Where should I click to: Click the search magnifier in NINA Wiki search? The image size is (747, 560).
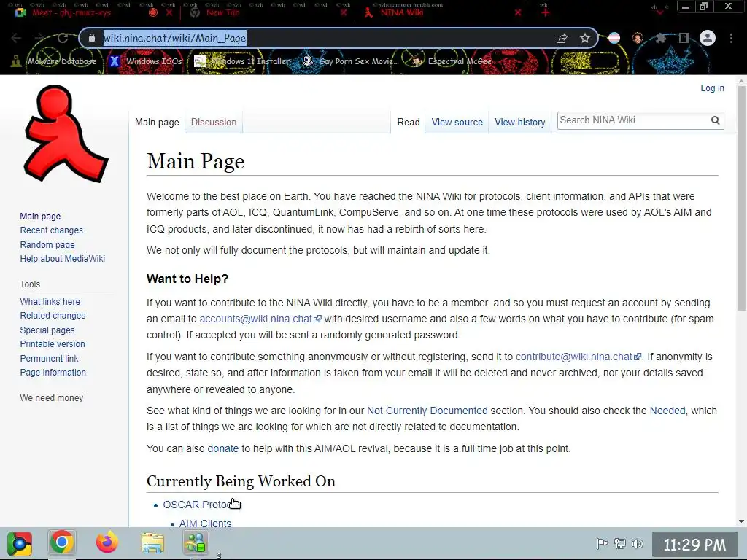point(715,120)
